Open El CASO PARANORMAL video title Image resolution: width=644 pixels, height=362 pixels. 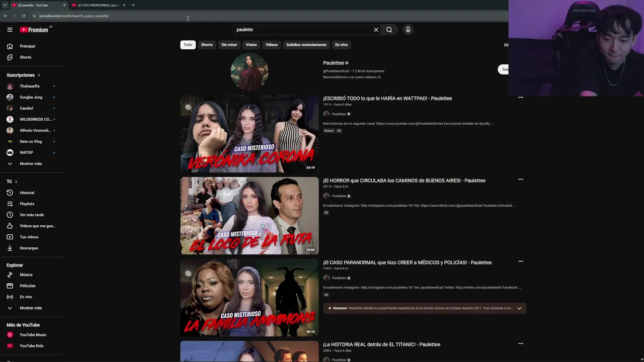pyautogui.click(x=407, y=262)
